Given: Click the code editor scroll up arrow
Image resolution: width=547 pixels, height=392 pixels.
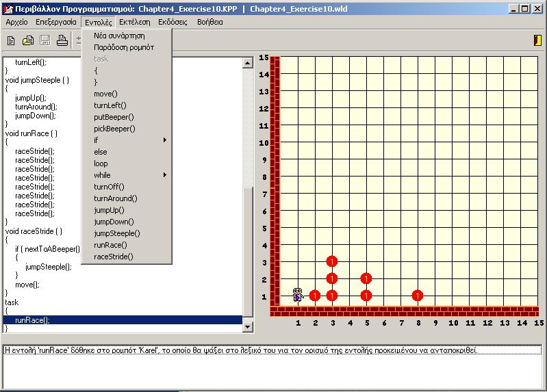Looking at the screenshot, I should click(248, 63).
